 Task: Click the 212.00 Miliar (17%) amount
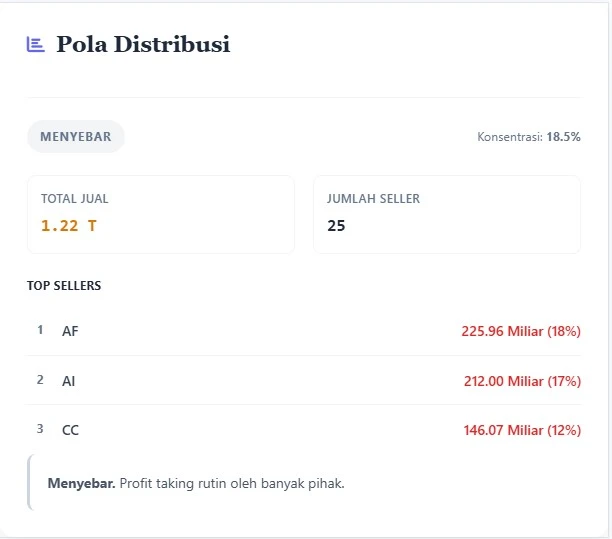point(520,381)
